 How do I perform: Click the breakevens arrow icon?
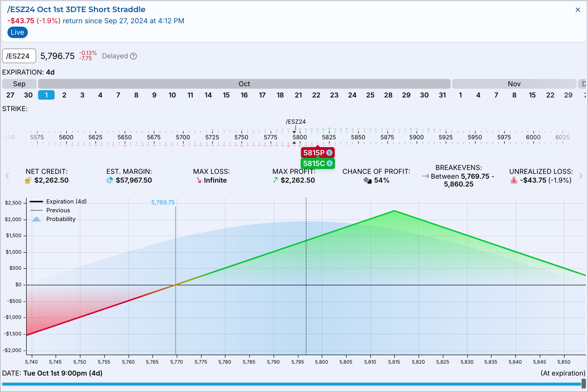(425, 176)
